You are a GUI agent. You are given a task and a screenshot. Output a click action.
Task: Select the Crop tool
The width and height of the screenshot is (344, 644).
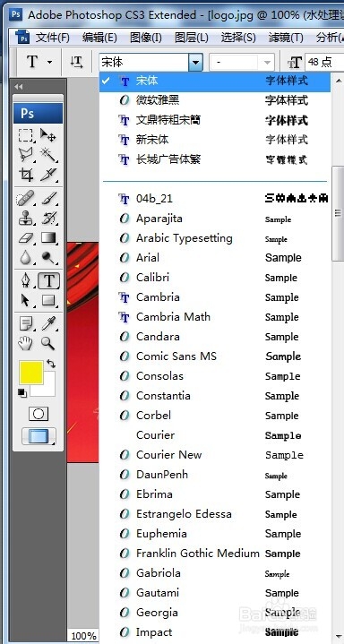point(26,175)
